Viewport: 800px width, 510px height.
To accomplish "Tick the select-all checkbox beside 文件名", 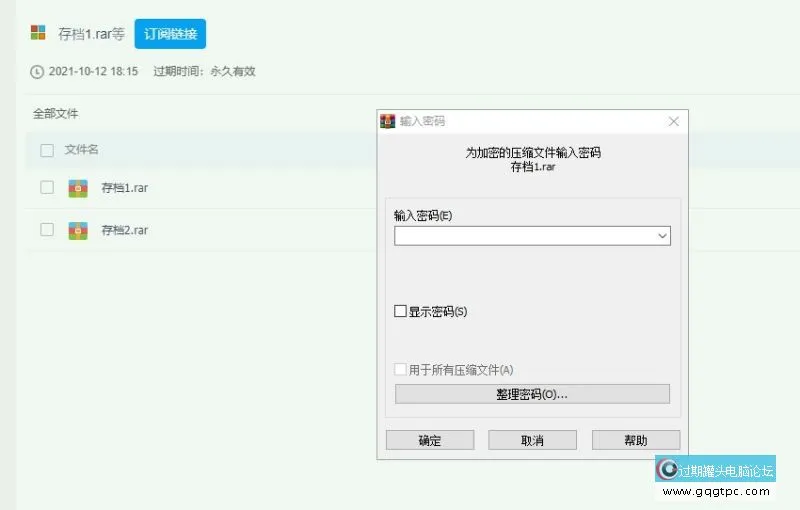I will pyautogui.click(x=47, y=150).
